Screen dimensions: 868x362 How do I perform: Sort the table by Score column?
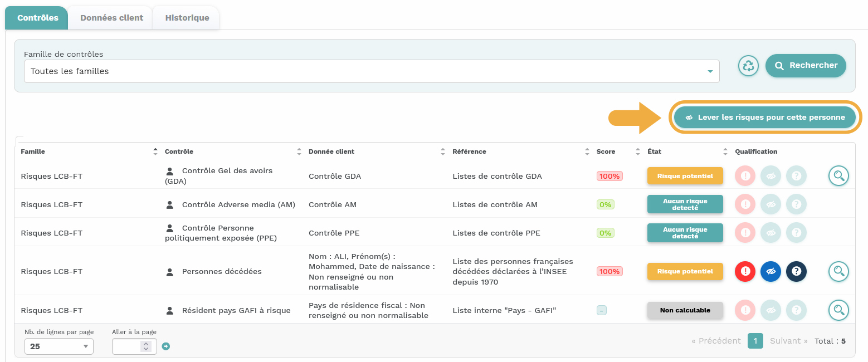[637, 151]
